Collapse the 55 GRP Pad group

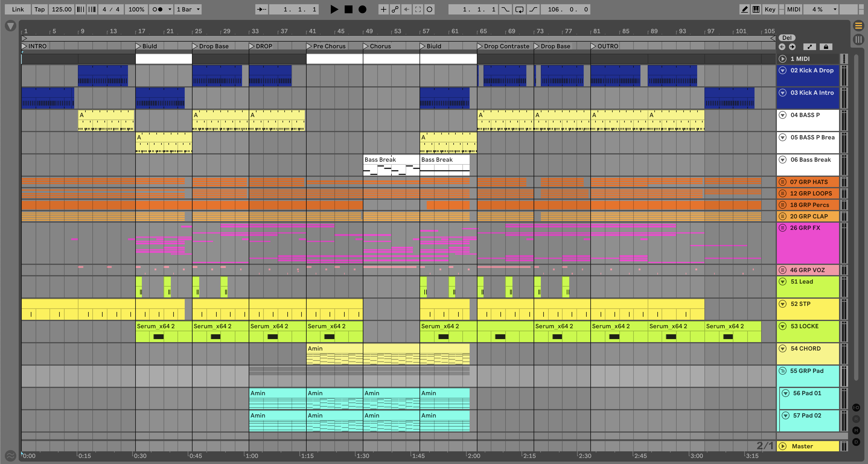tap(782, 371)
